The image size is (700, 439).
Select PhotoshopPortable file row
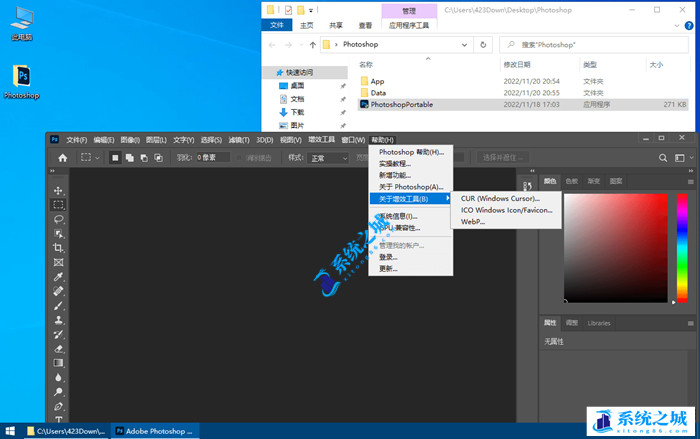[x=523, y=105]
